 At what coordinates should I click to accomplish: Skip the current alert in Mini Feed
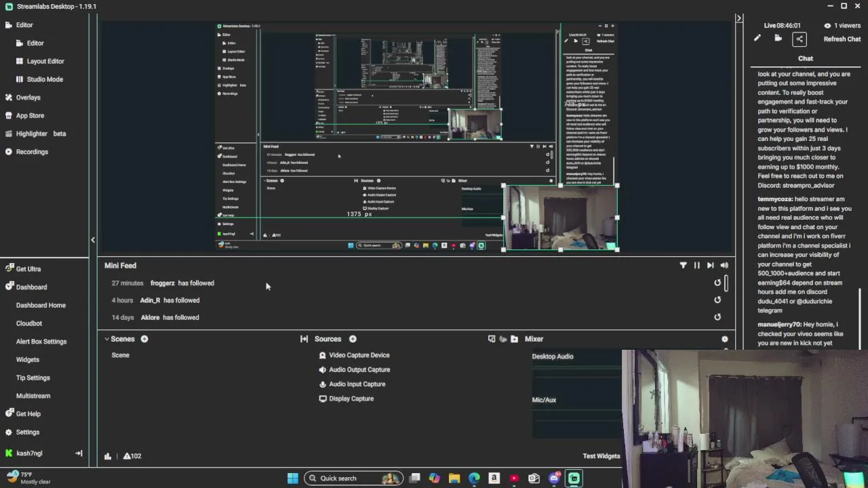[710, 266]
